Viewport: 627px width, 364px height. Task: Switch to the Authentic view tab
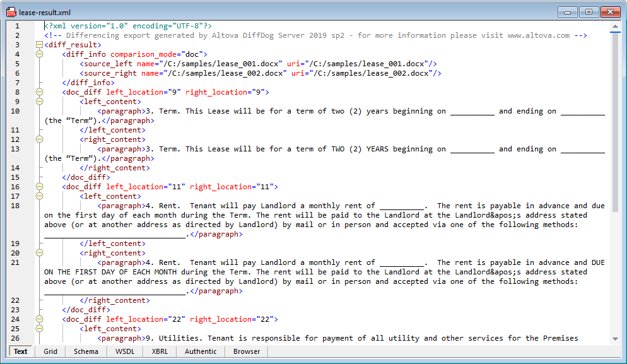[x=200, y=351]
